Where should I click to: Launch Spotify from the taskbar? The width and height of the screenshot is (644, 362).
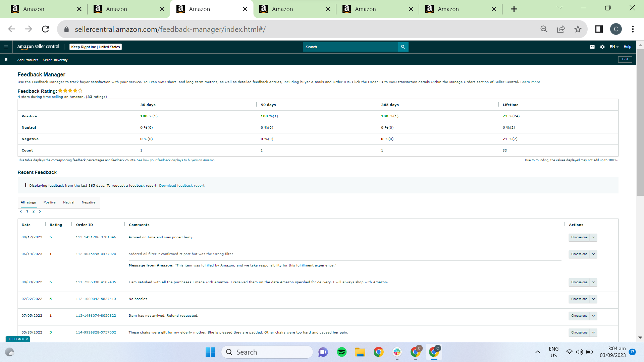point(342,352)
